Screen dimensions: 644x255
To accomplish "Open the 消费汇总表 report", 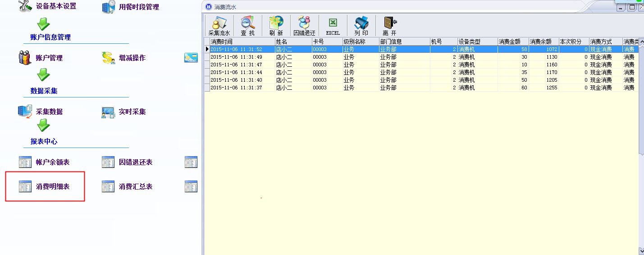I will click(127, 186).
